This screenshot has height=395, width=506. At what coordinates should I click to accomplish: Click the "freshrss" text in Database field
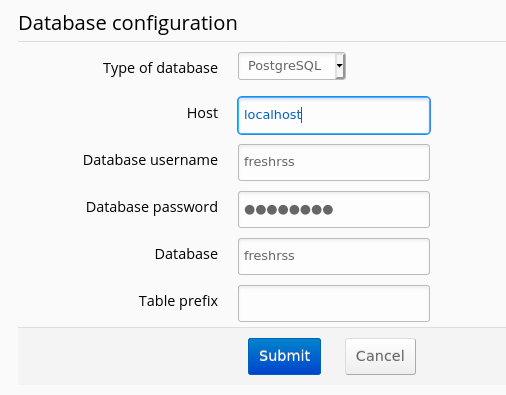pos(269,256)
